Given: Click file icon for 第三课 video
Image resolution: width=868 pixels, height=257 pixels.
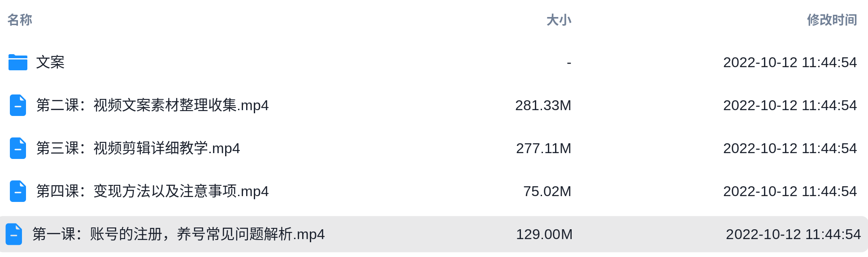Looking at the screenshot, I should pos(18,148).
